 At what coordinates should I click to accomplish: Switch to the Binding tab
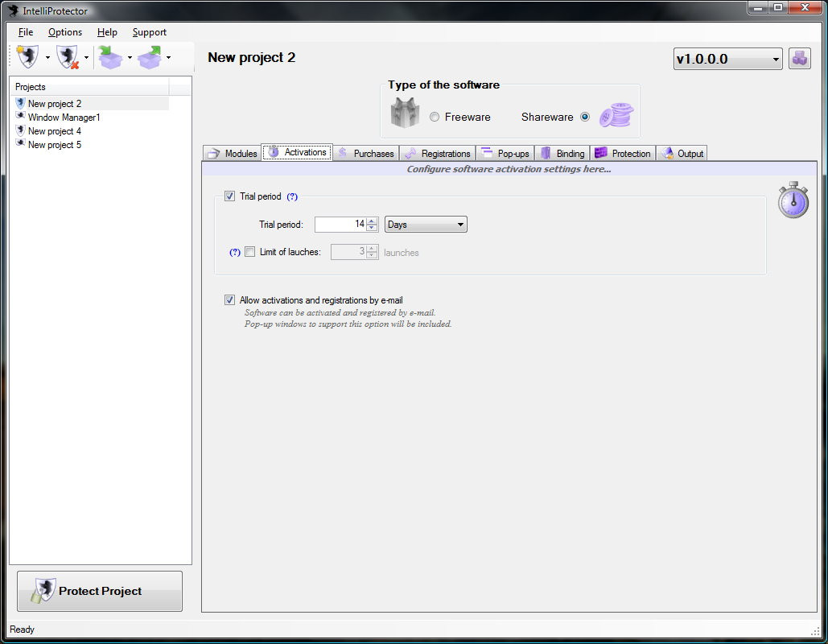click(562, 153)
